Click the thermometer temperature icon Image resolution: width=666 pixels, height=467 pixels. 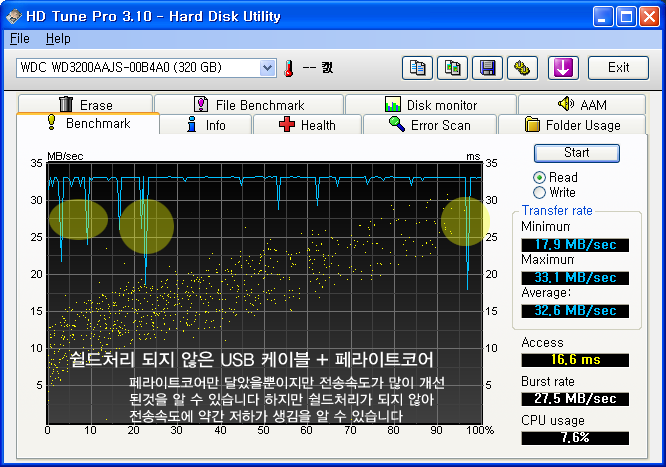[289, 68]
